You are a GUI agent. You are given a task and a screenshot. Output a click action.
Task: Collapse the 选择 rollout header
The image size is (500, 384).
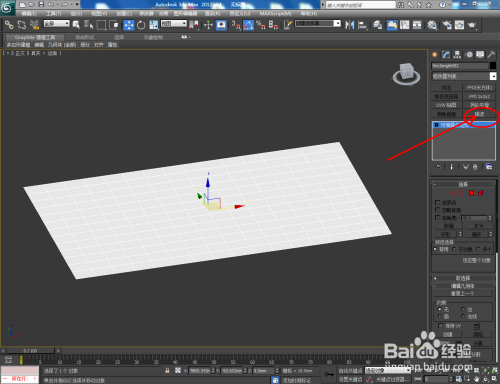point(463,184)
